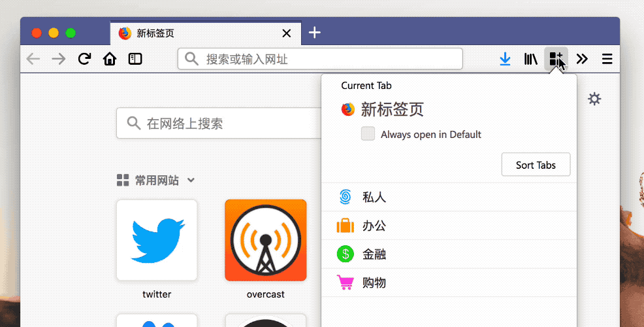Viewport: 644px width, 327px height.
Task: Open new tab page settings gear
Action: point(594,99)
